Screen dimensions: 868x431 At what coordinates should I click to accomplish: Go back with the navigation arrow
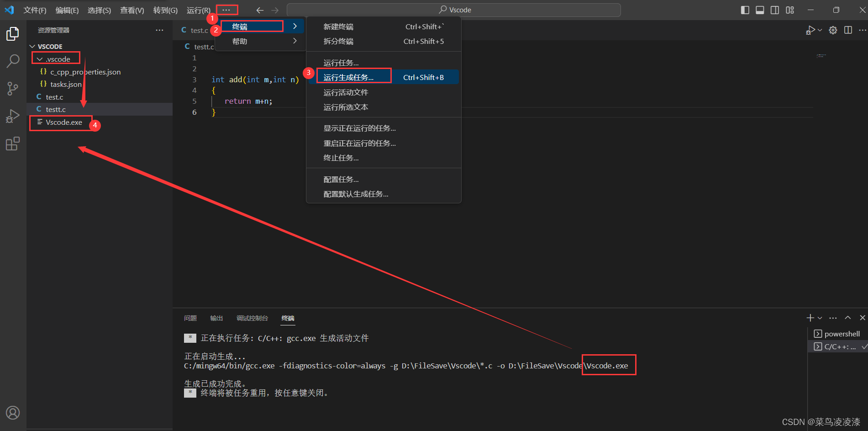[260, 10]
